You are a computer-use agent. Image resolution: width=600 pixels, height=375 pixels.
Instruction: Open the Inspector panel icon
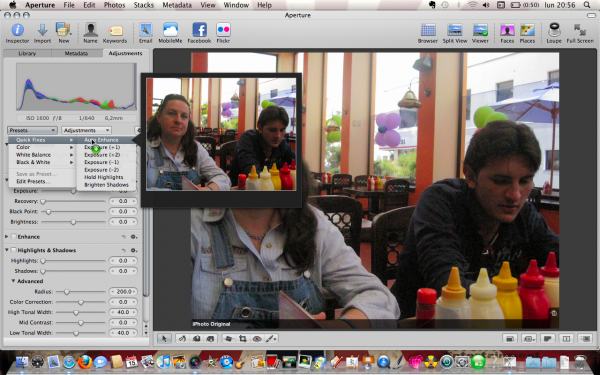pos(17,30)
